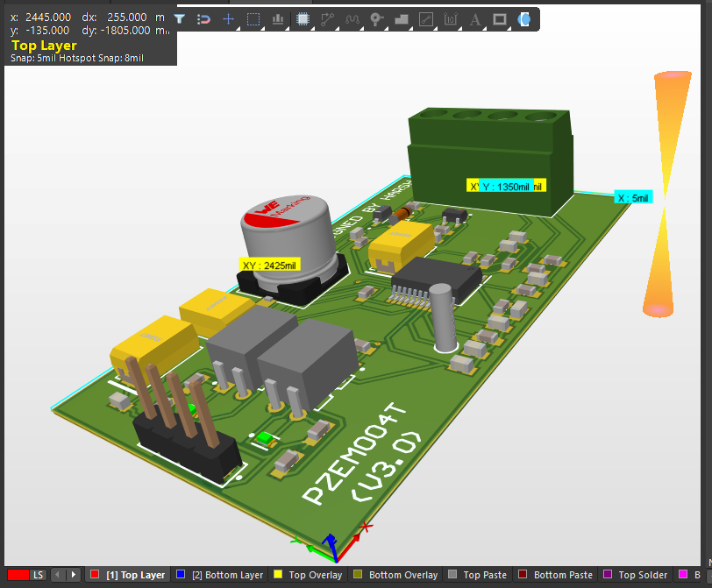Select the filter funnel tool

pyautogui.click(x=179, y=18)
